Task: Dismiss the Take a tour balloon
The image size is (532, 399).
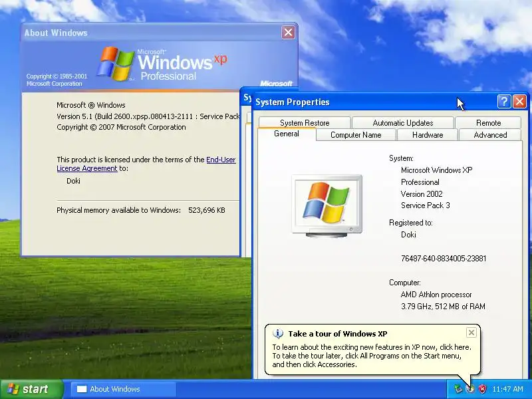Action: point(471,333)
